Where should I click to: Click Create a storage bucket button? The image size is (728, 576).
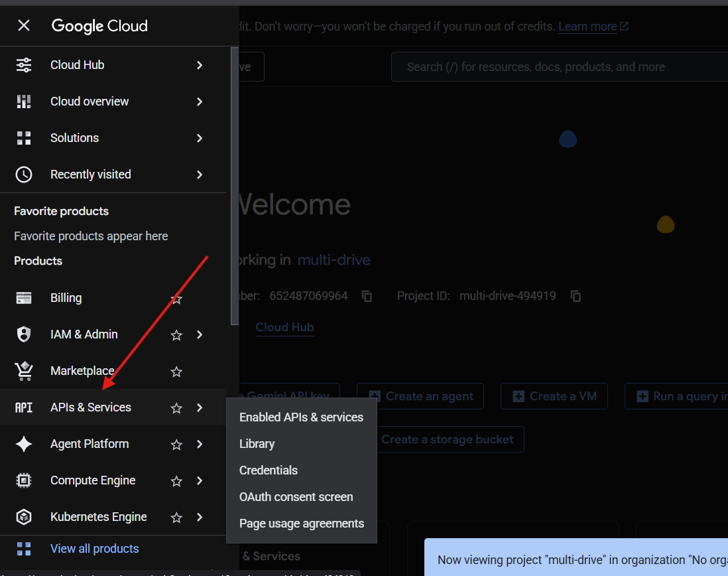coord(447,439)
